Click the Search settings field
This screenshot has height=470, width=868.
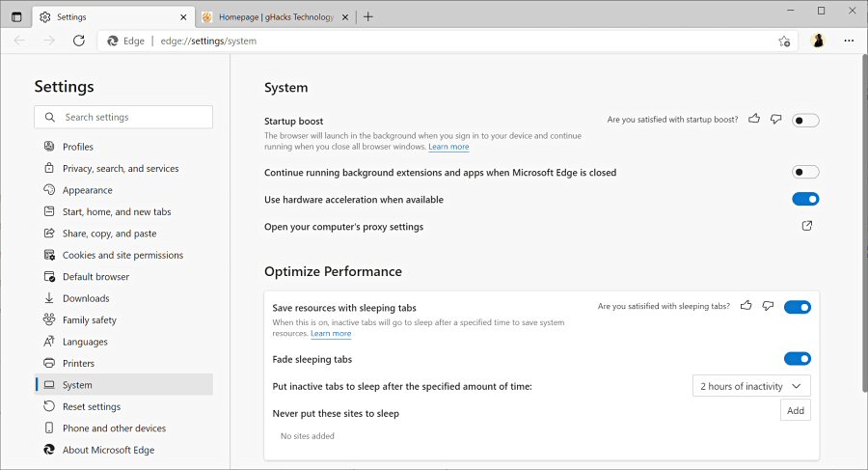123,117
